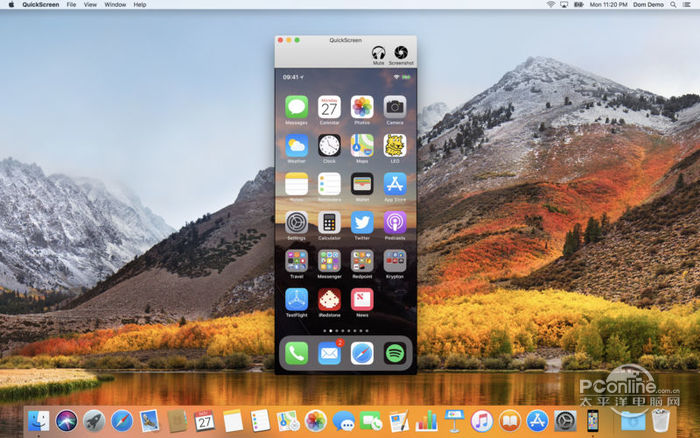Open Settings app on the iPhone screen
Screen dimensions: 700x438
[x=296, y=223]
